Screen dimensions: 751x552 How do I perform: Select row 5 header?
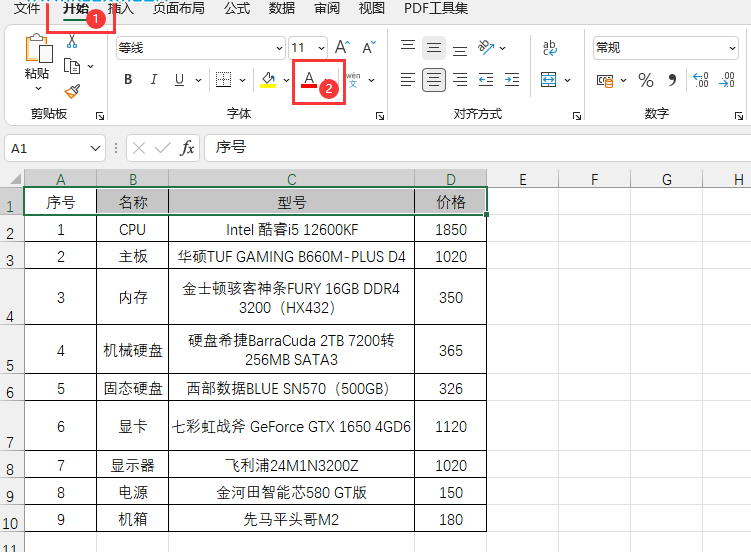(11, 349)
